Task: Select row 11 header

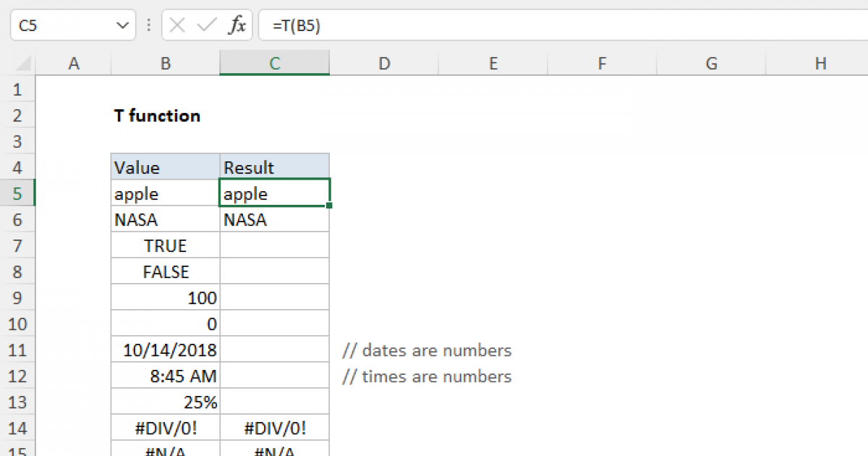Action: tap(18, 350)
